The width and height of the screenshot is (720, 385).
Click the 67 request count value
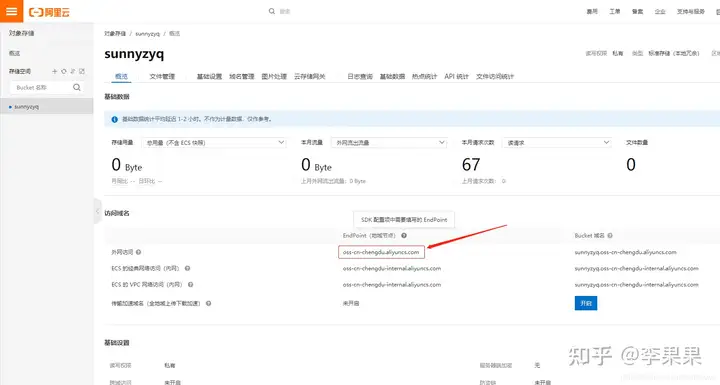pos(471,164)
